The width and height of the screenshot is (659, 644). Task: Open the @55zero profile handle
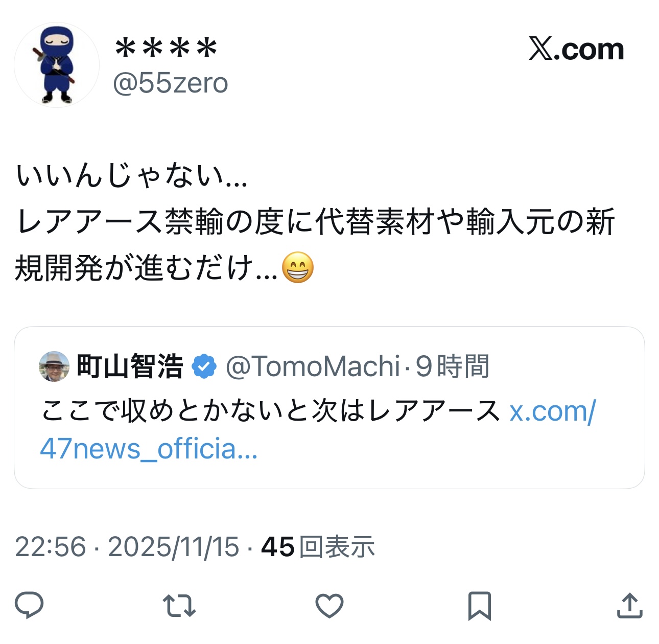pyautogui.click(x=170, y=83)
